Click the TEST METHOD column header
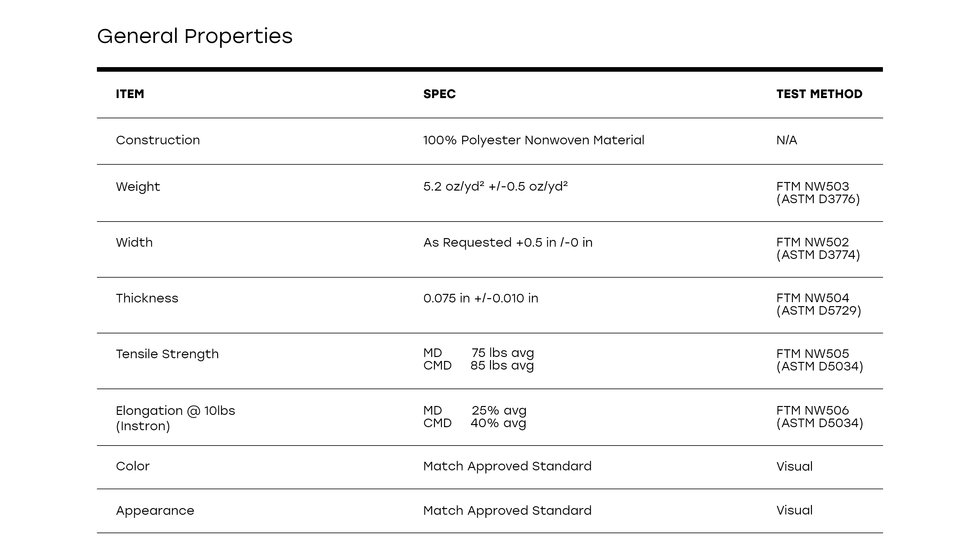 (819, 94)
